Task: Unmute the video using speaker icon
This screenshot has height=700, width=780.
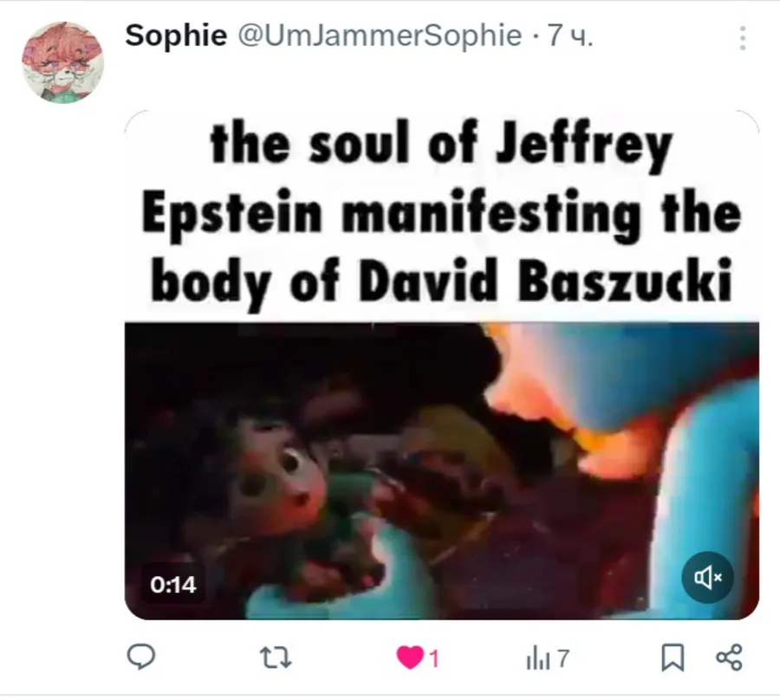Action: pos(707,577)
